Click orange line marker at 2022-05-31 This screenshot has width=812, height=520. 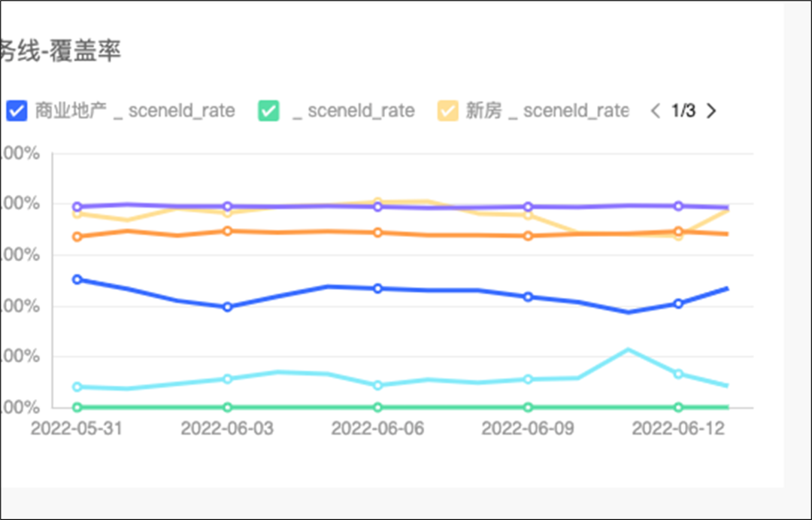coord(77,237)
